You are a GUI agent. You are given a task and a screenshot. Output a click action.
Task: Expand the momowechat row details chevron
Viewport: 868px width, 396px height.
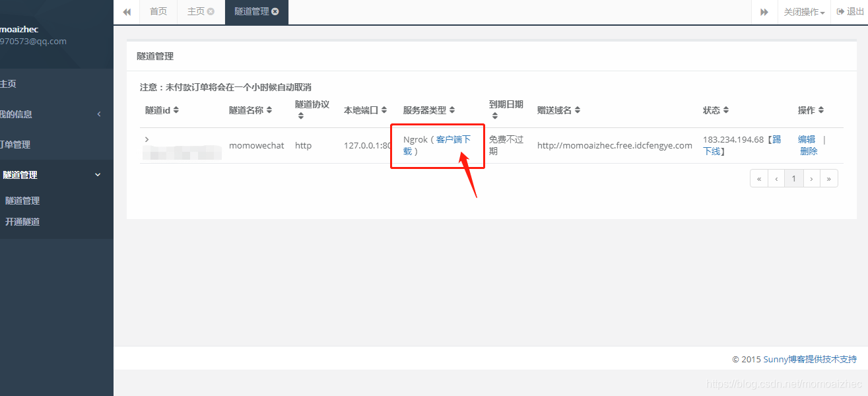147,139
